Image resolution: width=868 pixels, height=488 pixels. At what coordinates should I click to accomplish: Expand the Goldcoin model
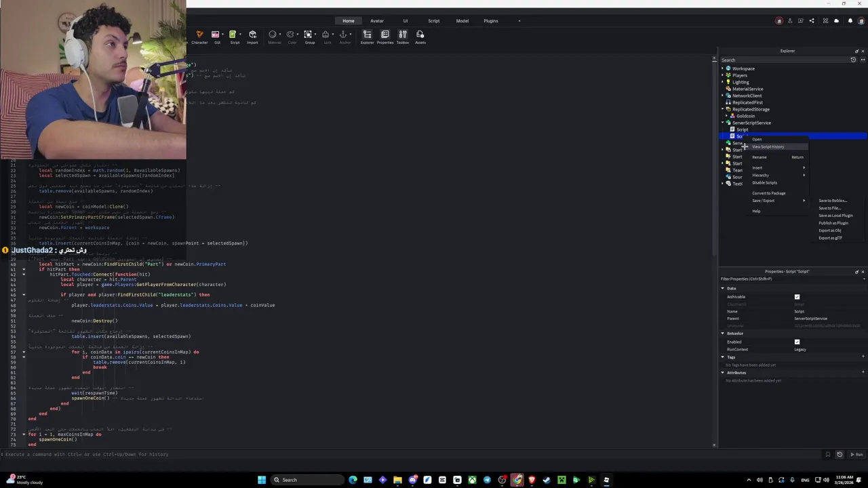pos(727,116)
